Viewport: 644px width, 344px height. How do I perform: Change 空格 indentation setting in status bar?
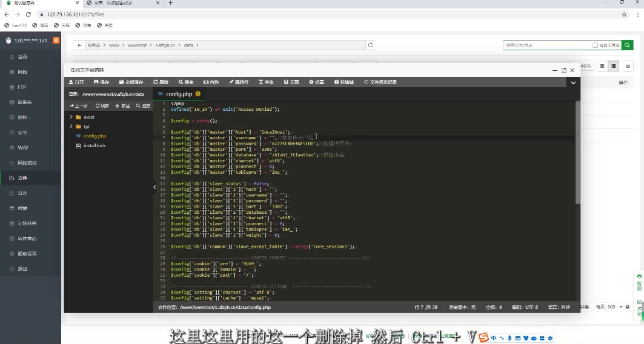pos(494,307)
